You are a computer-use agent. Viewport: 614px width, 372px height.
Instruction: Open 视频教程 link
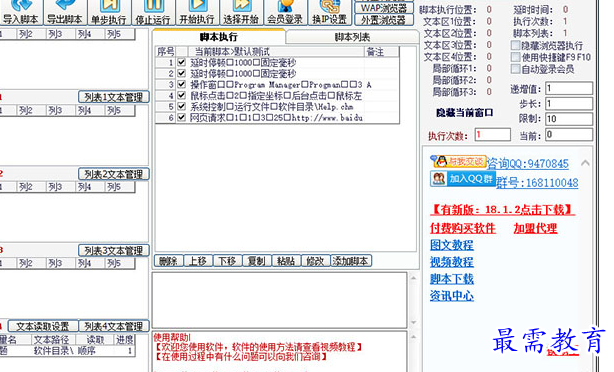[452, 262]
